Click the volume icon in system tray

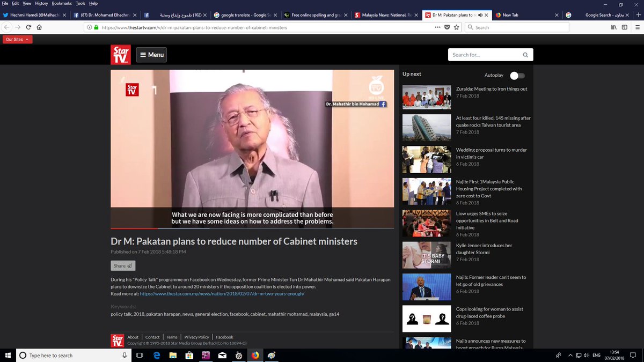tap(586, 355)
